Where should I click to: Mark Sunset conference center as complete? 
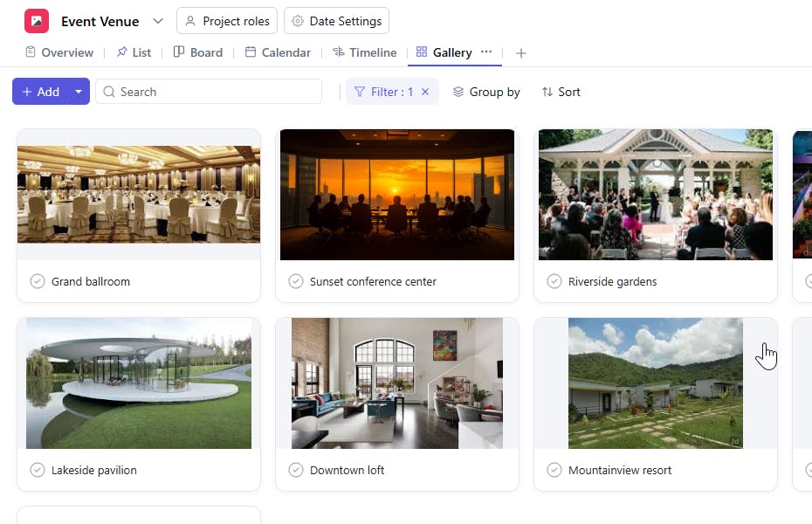(x=296, y=281)
